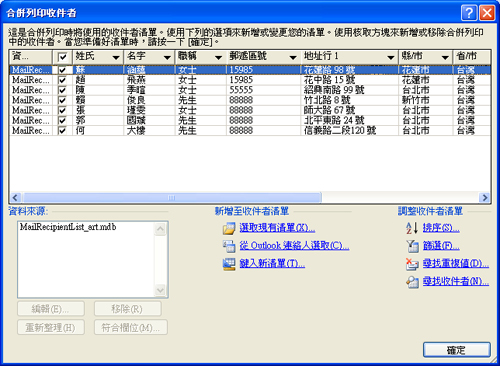Screen dimensions: 500x366
Task: Click the find recipient icon
Action: point(412,282)
